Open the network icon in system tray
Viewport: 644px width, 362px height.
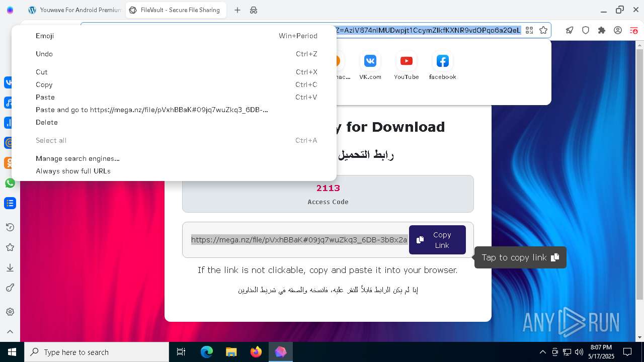(x=567, y=352)
